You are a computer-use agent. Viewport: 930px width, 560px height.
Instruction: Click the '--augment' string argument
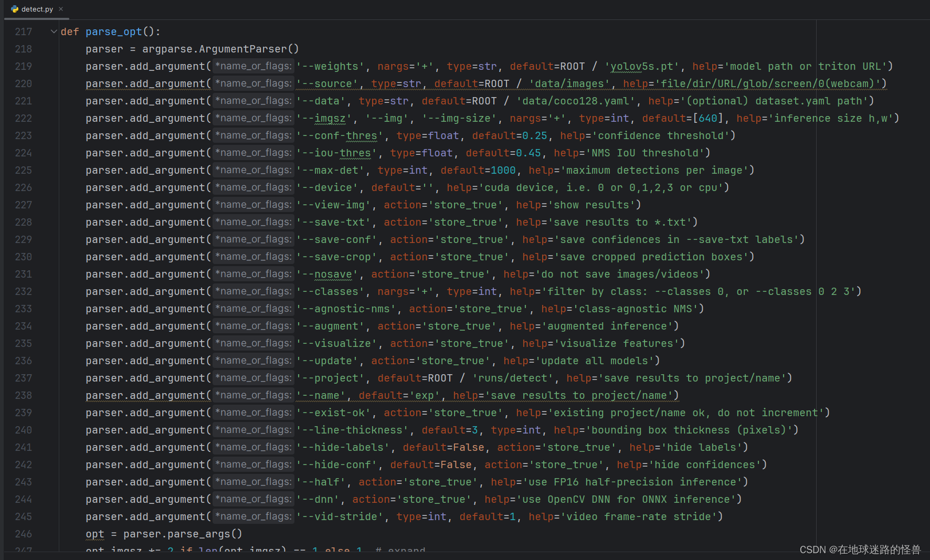tap(331, 326)
